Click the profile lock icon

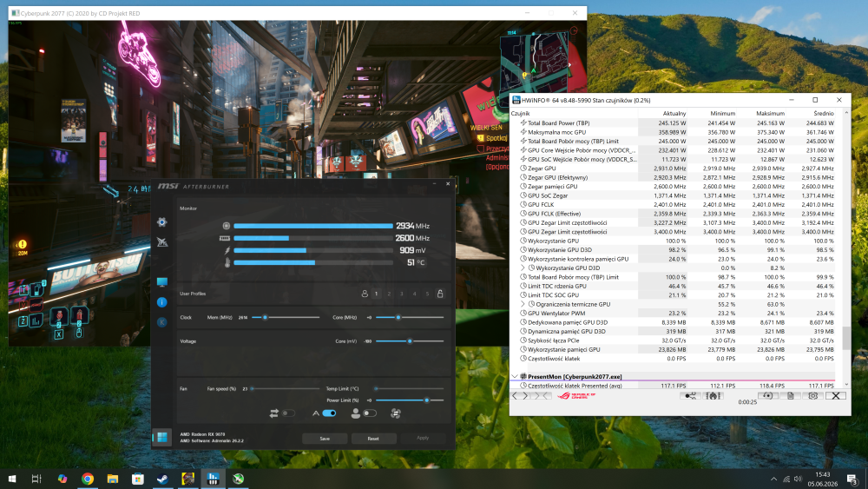click(440, 294)
